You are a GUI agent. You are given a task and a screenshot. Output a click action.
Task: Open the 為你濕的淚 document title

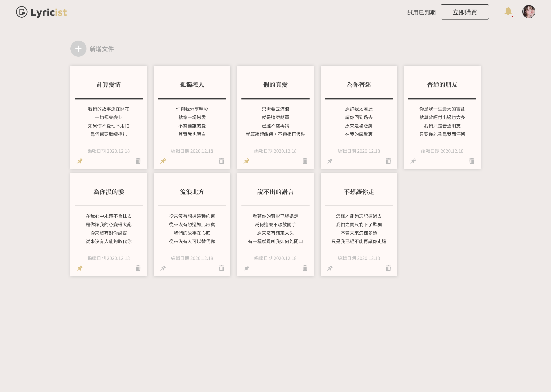tap(108, 192)
